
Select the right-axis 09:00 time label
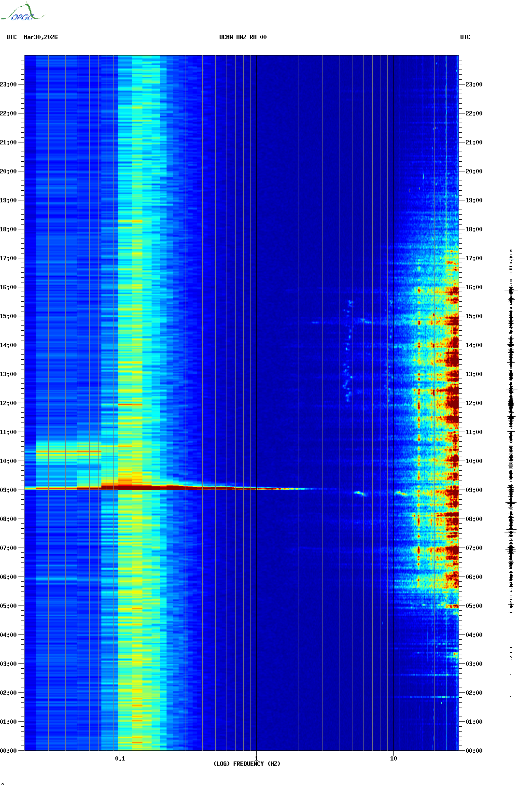(x=474, y=490)
